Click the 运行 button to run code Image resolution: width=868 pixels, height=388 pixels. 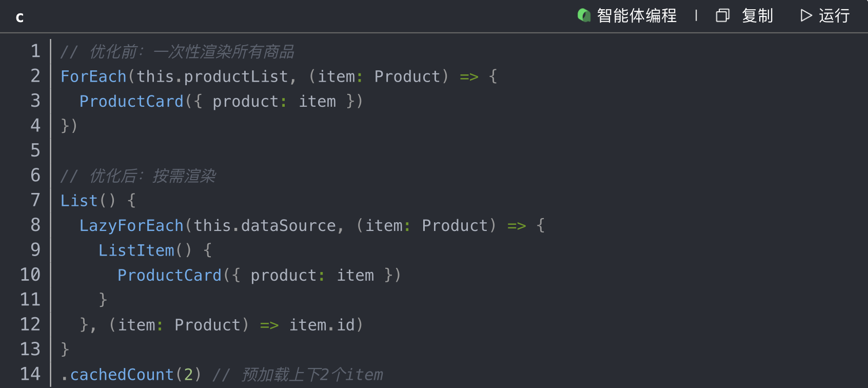tap(834, 16)
